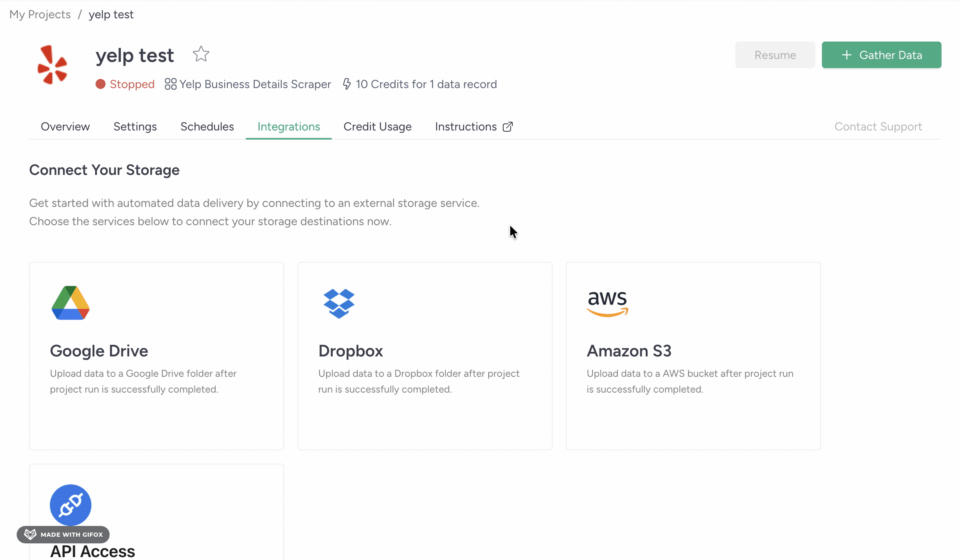The image size is (959, 560).
Task: Click the external link icon beside Instructions
Action: [508, 127]
